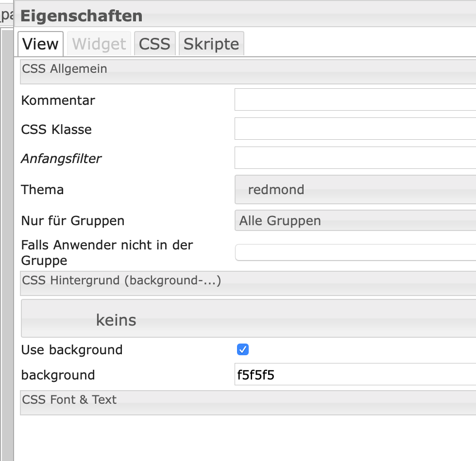Open the CSS tab
This screenshot has width=476, height=461.
(154, 44)
